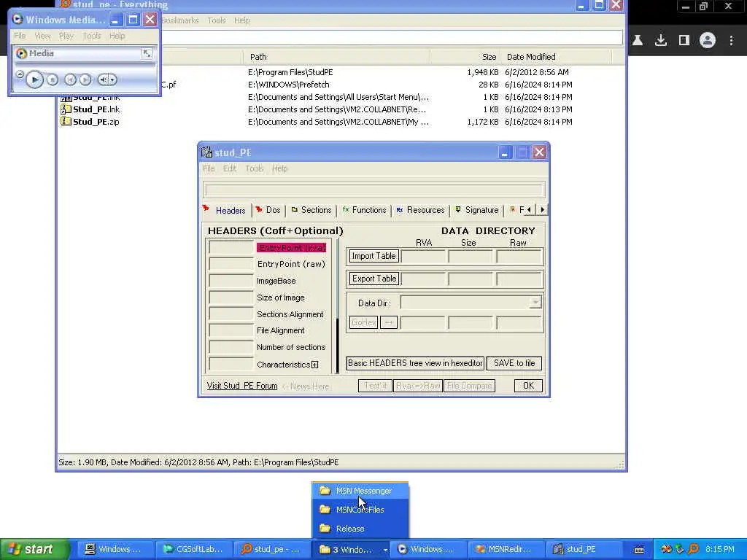Skip to previous track in Media Player

pyautogui.click(x=70, y=80)
